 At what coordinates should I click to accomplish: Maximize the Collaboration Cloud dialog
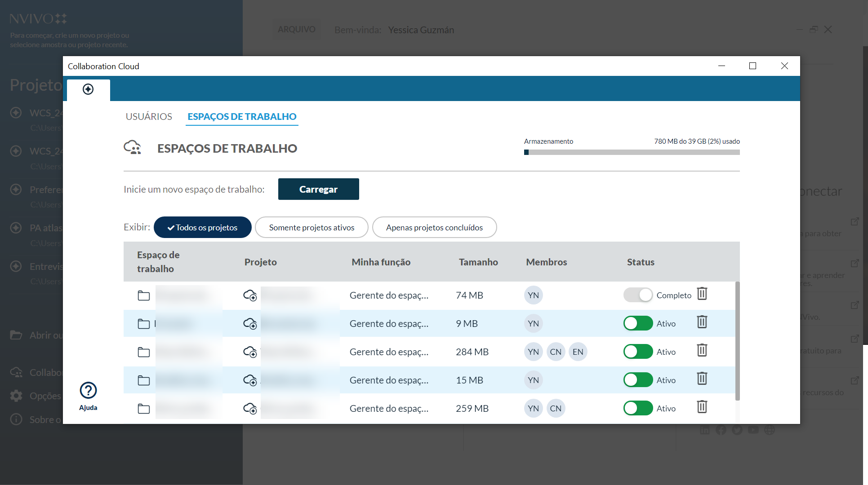[753, 66]
